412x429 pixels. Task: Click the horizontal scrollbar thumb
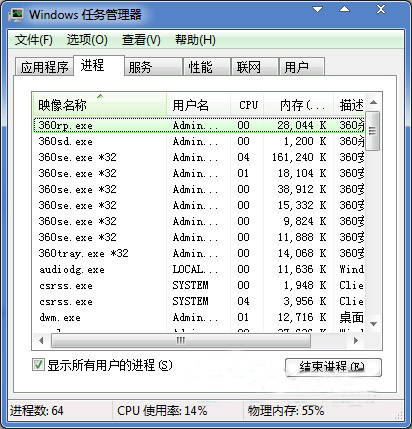pyautogui.click(x=181, y=340)
